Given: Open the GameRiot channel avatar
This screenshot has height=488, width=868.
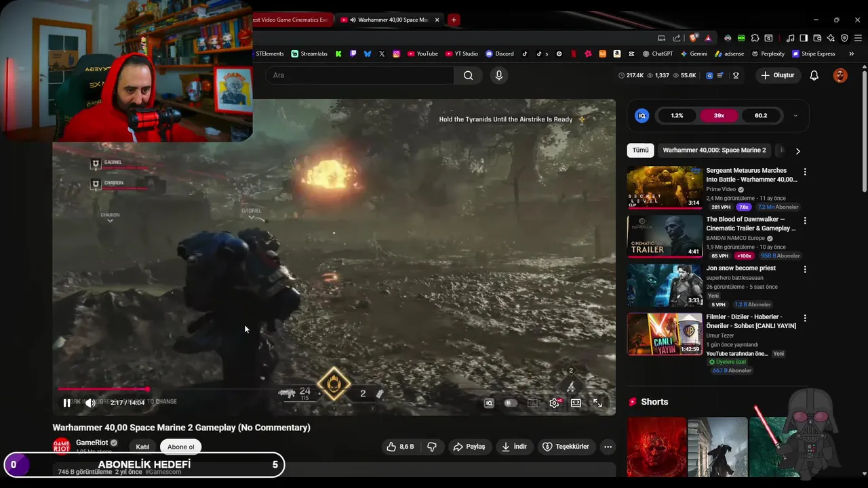Looking at the screenshot, I should coord(62,446).
